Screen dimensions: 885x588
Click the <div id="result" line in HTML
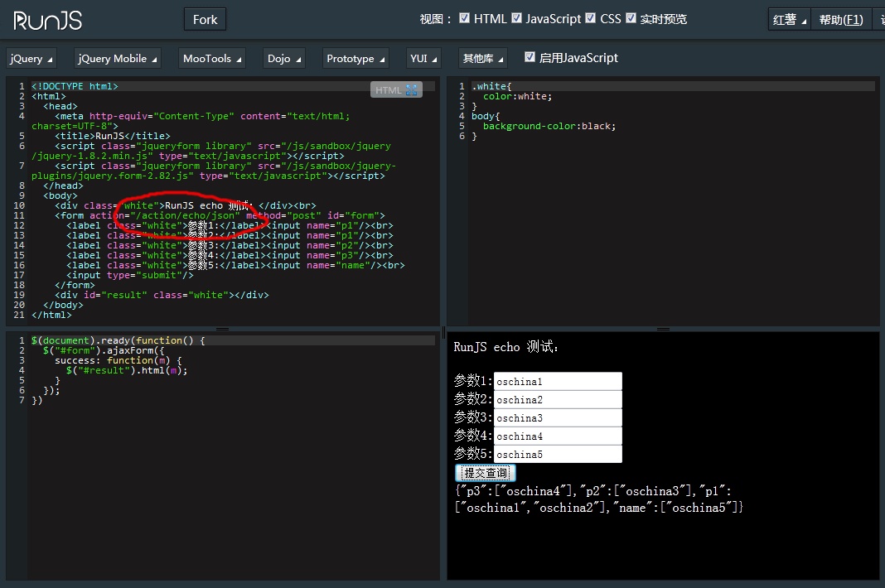(162, 295)
